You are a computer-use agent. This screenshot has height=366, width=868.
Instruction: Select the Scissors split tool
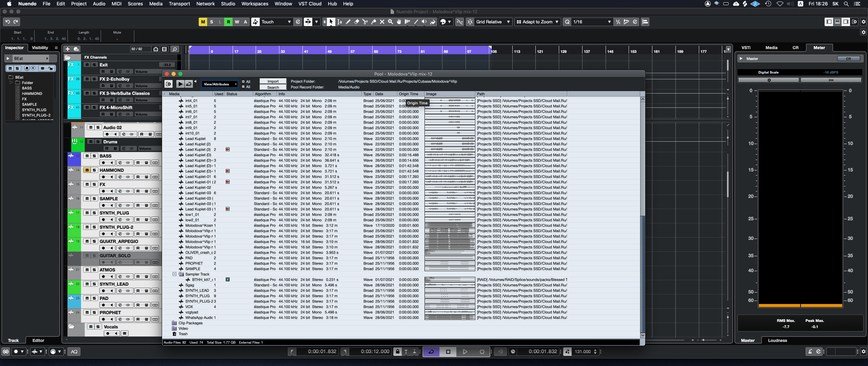point(365,22)
